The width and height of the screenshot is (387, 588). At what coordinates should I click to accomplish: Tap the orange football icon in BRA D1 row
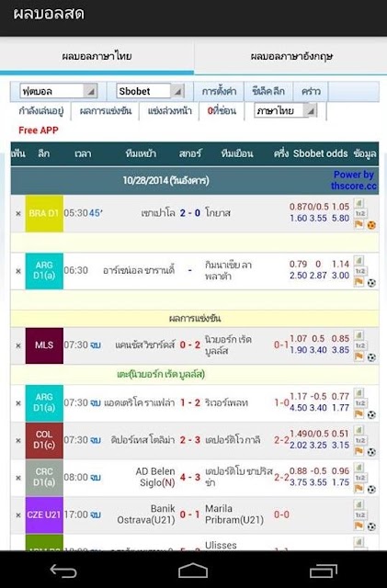[371, 225]
